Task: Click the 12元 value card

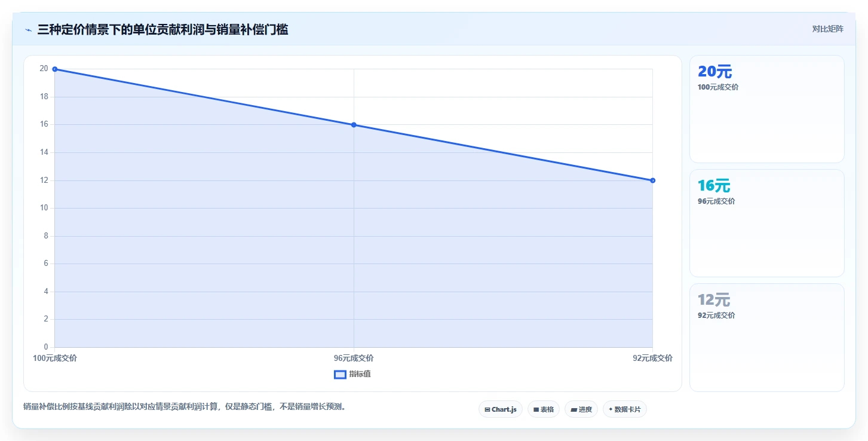Action: pyautogui.click(x=767, y=338)
